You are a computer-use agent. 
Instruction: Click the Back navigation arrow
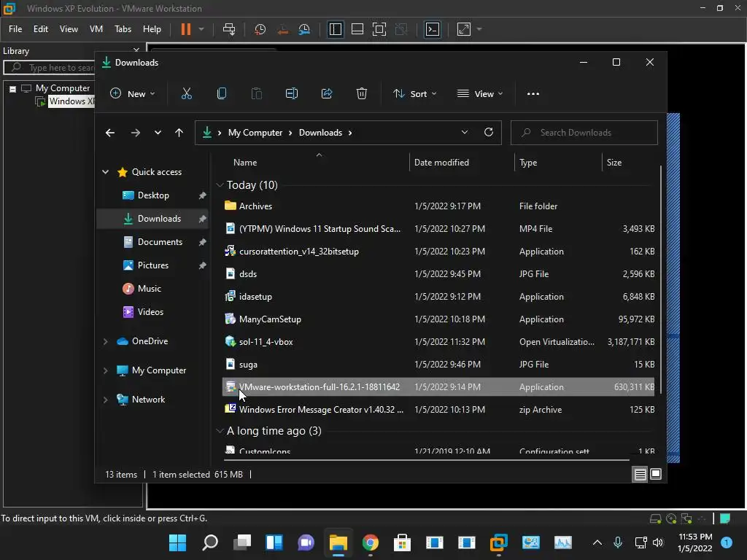(x=110, y=133)
